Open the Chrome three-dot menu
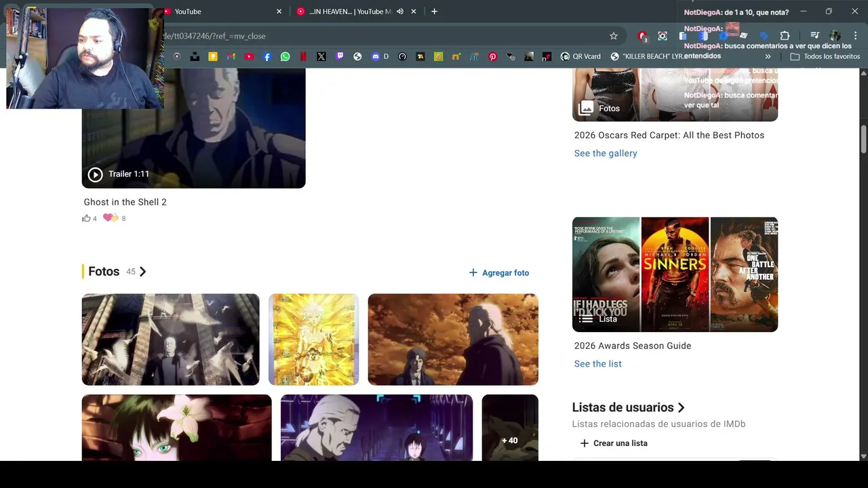This screenshot has width=868, height=488. [855, 36]
